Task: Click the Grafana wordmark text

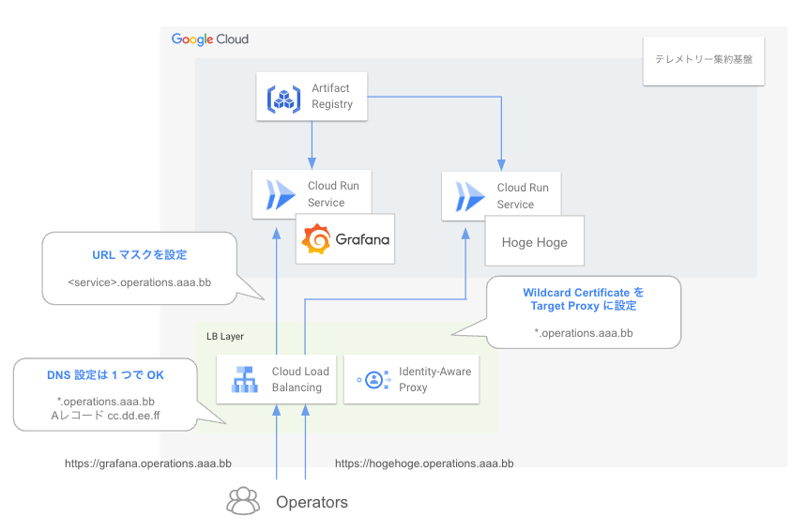Action: (362, 239)
